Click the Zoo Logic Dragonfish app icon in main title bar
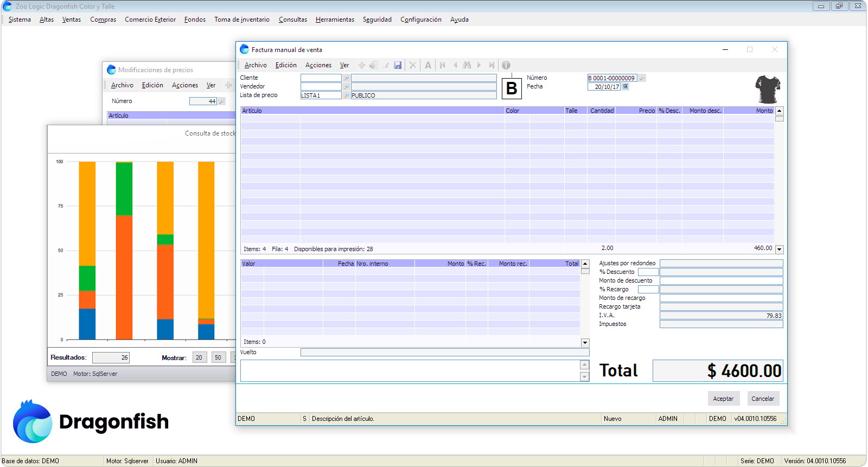This screenshot has height=467, width=868. tap(7, 7)
